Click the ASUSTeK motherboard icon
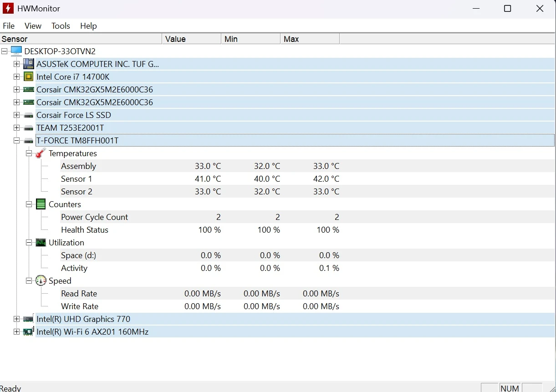Viewport: 556px width, 392px height. tap(29, 64)
